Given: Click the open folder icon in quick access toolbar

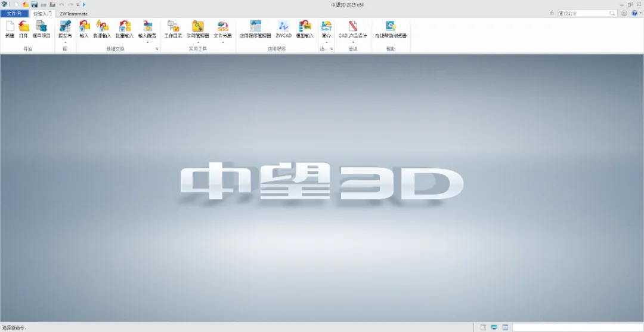Looking at the screenshot, I should [x=26, y=5].
